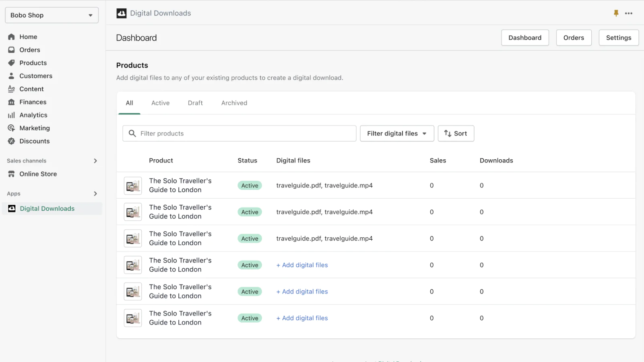Viewport: 644px width, 362px height.
Task: Click the Finances bank icon
Action: pyautogui.click(x=11, y=102)
